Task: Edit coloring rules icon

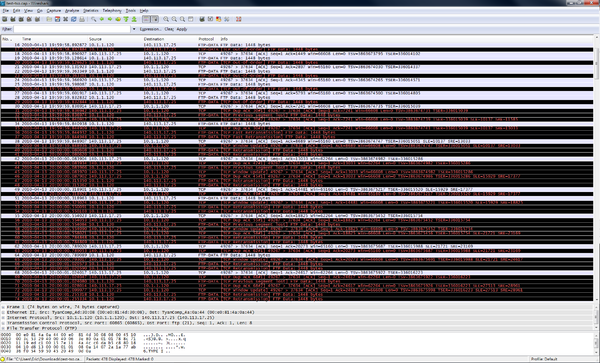Action: pos(218,19)
